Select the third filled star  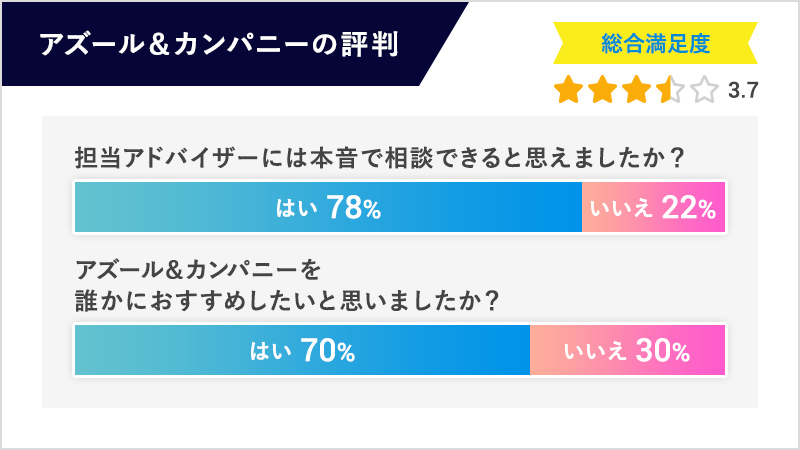click(637, 90)
